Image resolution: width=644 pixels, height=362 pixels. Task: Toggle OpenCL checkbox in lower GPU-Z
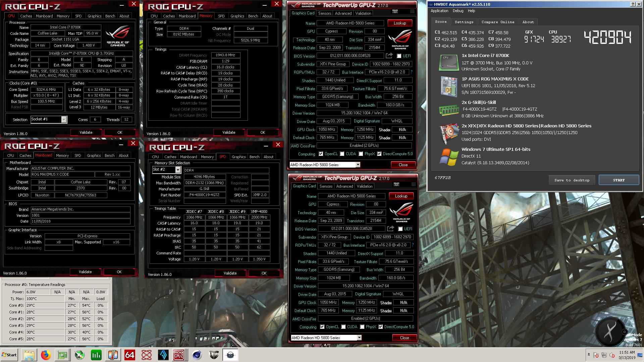pyautogui.click(x=322, y=327)
